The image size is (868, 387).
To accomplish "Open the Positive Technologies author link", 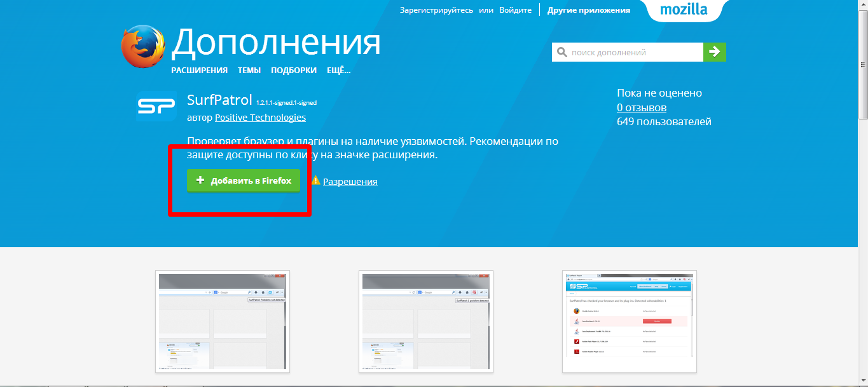I will pyautogui.click(x=260, y=118).
